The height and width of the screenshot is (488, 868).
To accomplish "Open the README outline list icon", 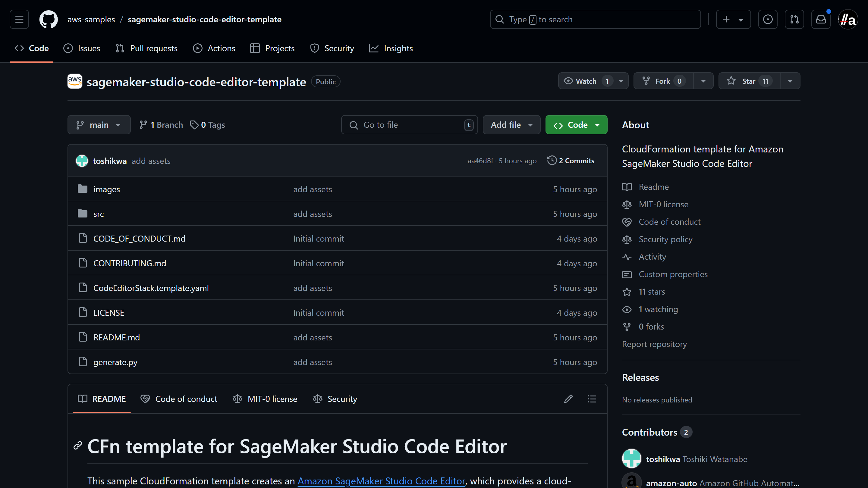I will pos(592,399).
